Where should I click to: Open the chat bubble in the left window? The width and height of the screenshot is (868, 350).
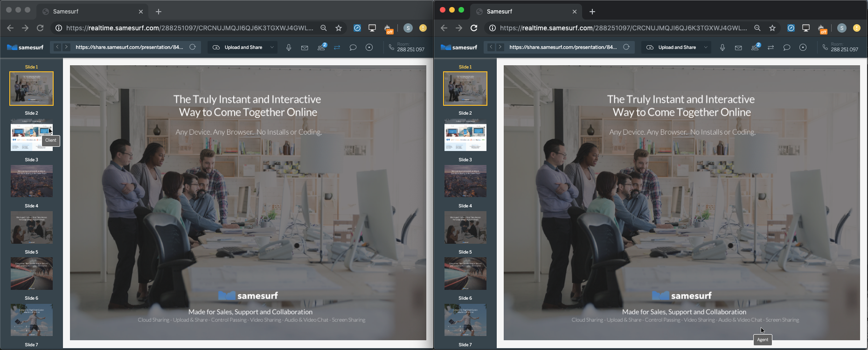point(353,48)
